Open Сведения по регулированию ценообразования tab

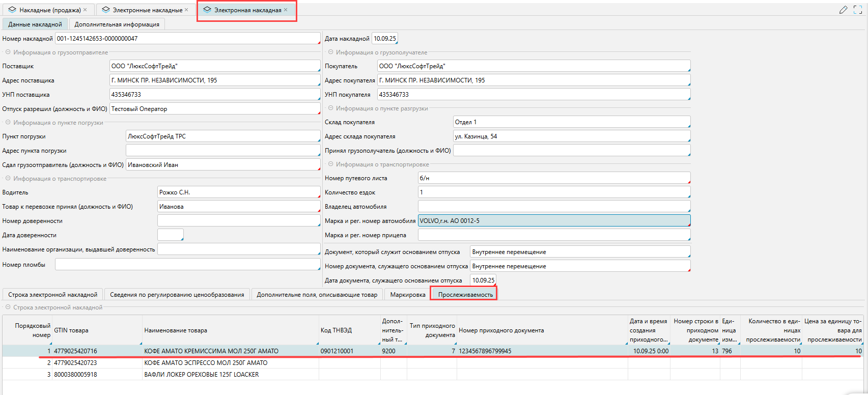click(x=177, y=295)
